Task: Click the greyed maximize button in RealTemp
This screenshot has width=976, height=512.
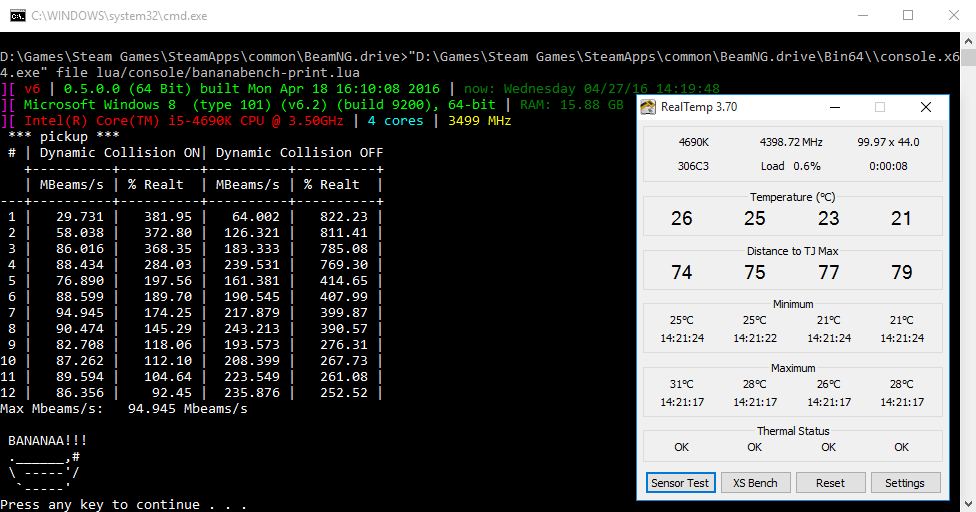Action: [880, 107]
